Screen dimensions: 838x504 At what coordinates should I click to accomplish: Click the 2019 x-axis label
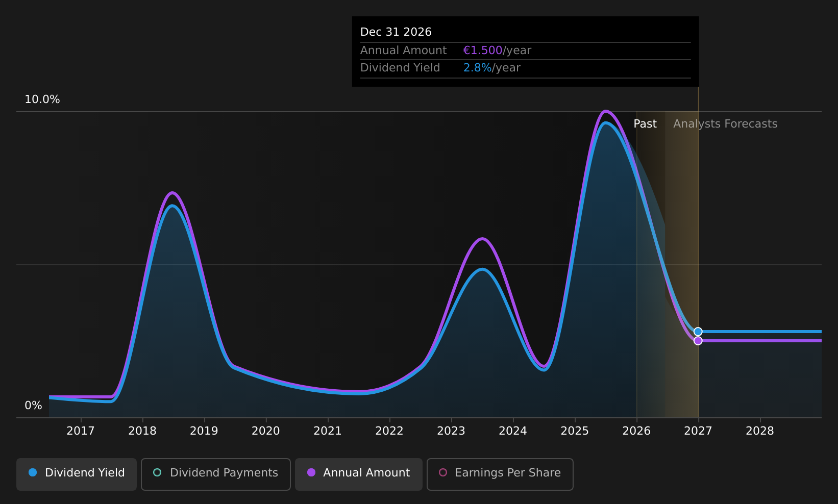[x=204, y=431]
